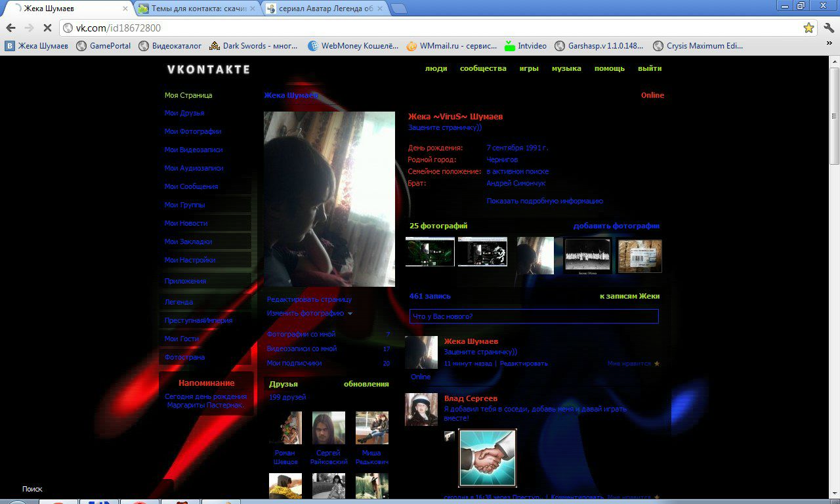The image size is (840, 504).
Task: Click the 'Что у Вас нового?' status field
Action: tap(534, 316)
